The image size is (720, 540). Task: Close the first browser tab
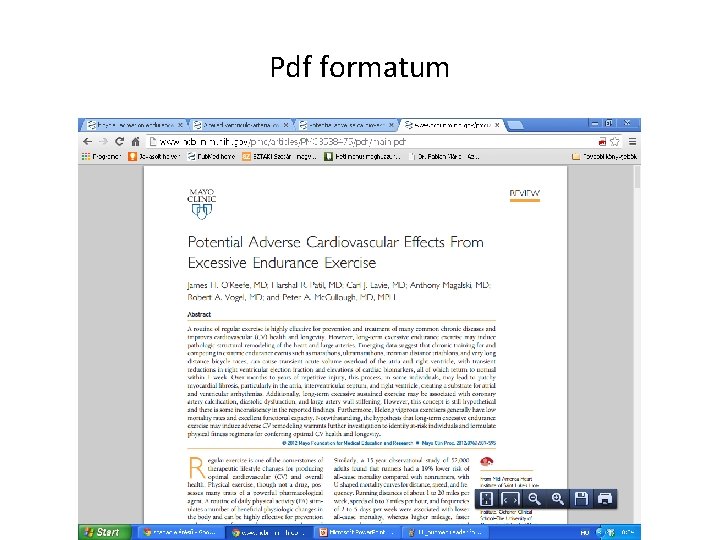click(180, 125)
